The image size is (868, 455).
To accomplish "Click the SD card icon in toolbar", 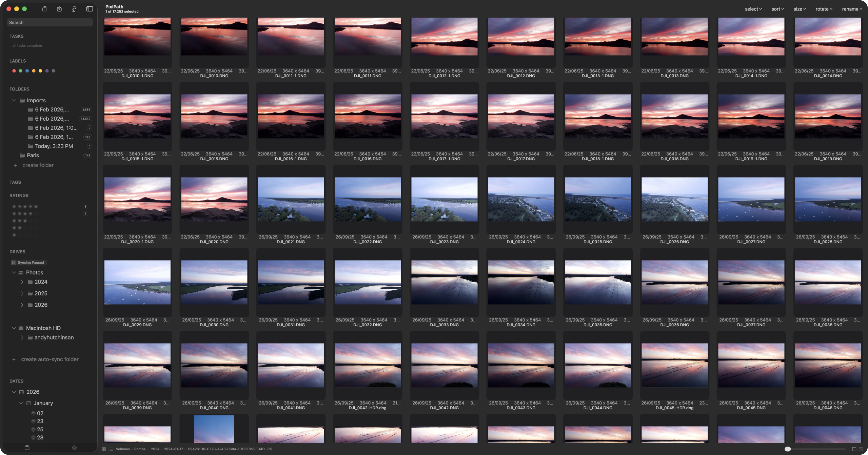I will point(44,9).
